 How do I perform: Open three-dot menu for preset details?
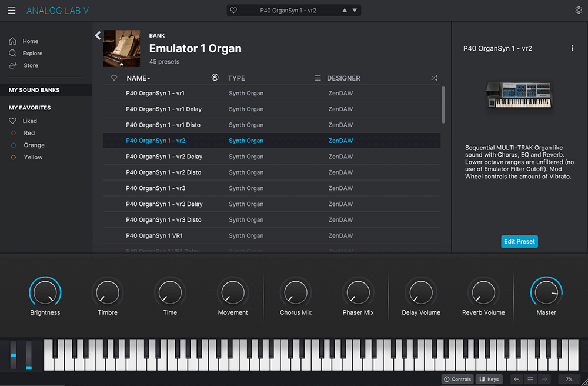pyautogui.click(x=572, y=48)
